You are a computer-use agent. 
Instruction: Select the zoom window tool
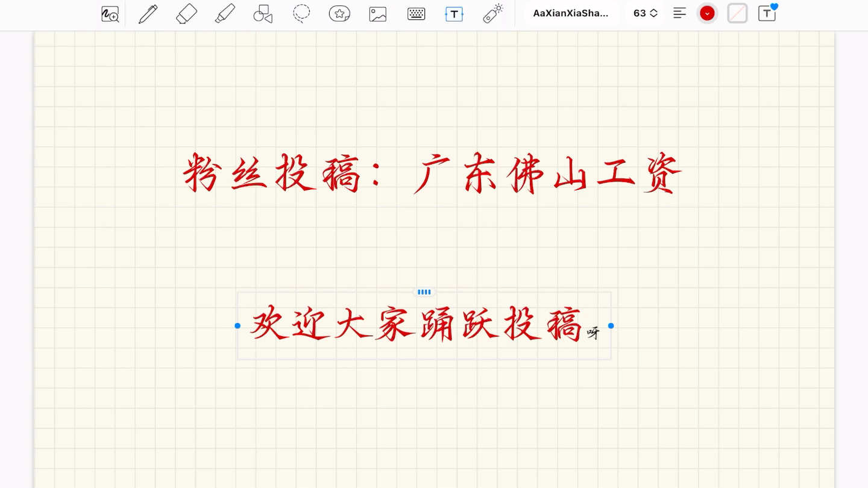tap(110, 14)
